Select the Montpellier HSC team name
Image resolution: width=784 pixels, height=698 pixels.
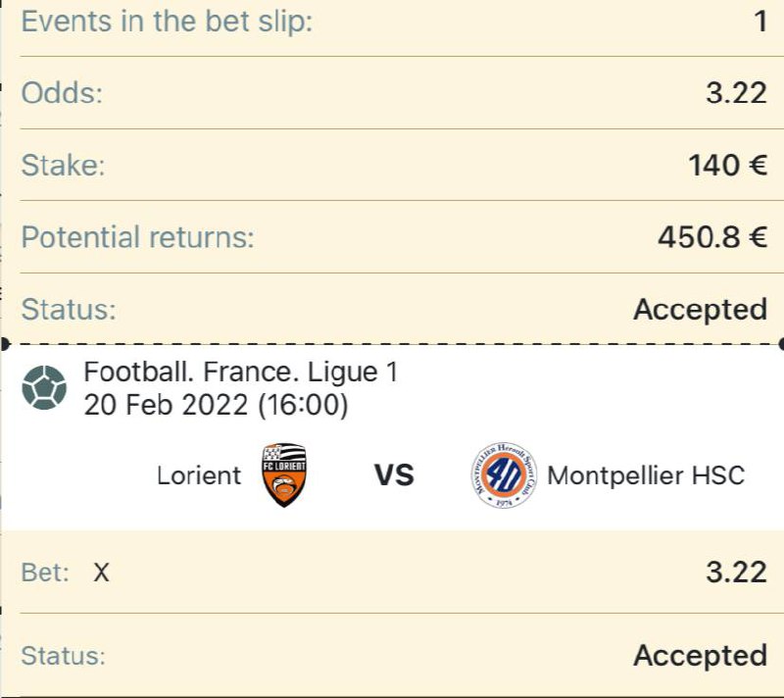pyautogui.click(x=646, y=475)
